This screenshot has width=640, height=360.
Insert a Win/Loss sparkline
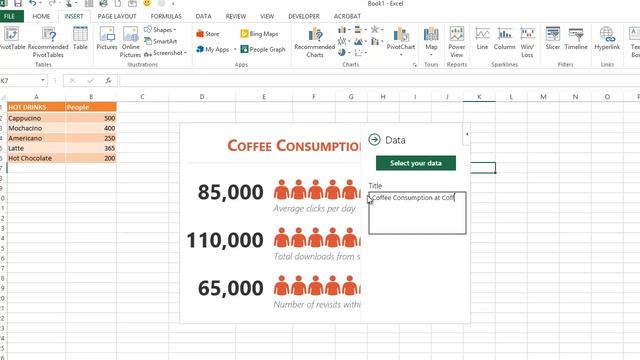click(x=527, y=42)
